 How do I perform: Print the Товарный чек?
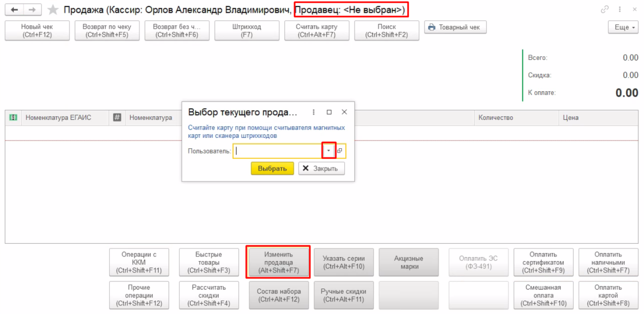pos(455,27)
